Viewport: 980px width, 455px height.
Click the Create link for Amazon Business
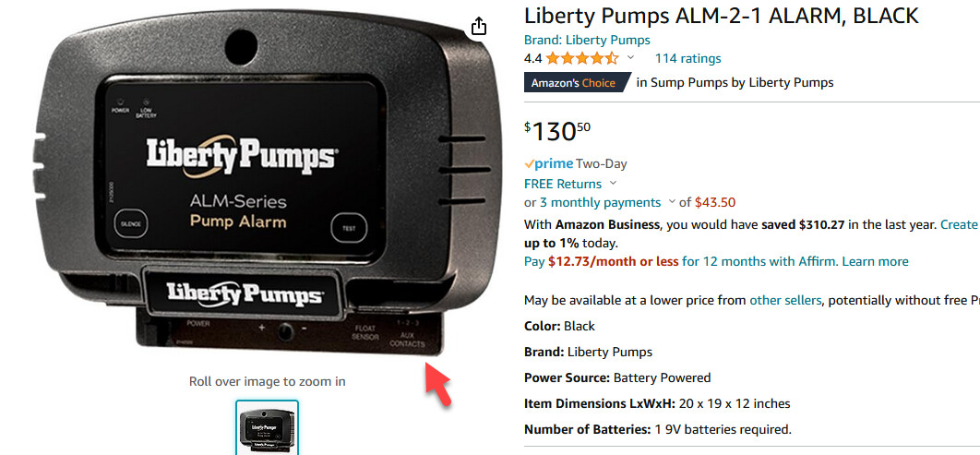[x=959, y=224]
